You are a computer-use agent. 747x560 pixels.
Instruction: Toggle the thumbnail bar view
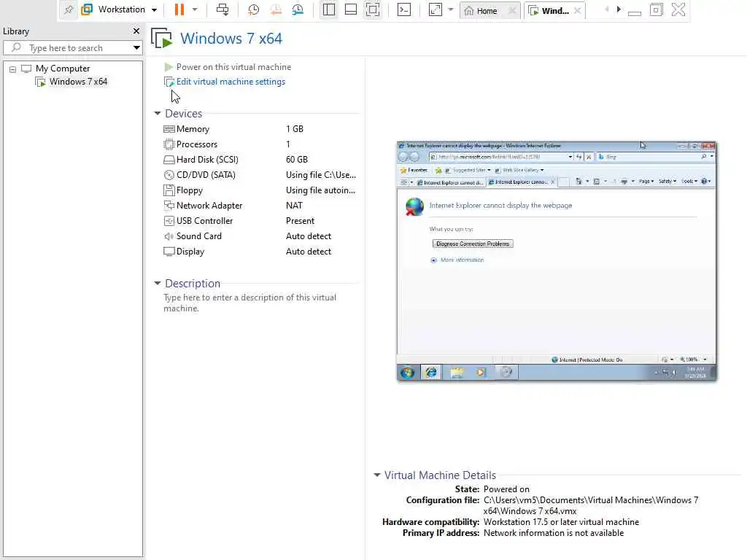pyautogui.click(x=351, y=9)
